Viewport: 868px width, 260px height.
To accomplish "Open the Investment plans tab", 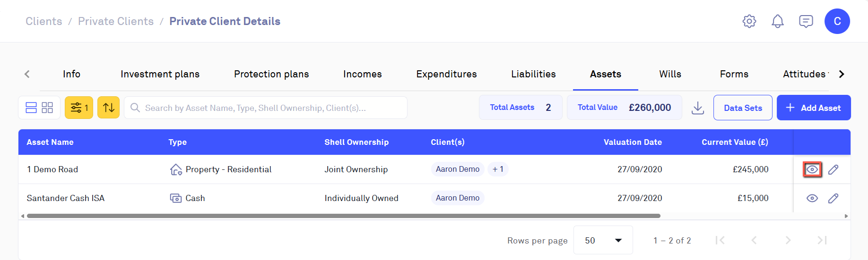I will click(x=160, y=74).
